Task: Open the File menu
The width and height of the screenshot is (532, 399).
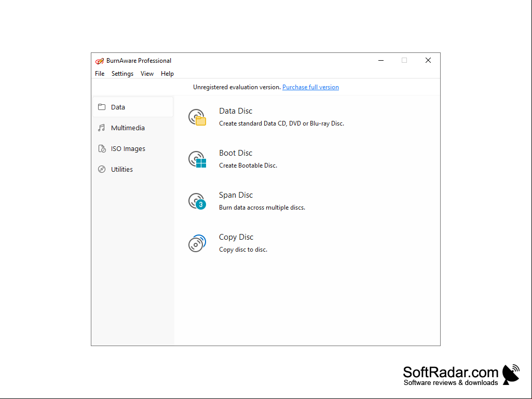Action: coord(100,74)
